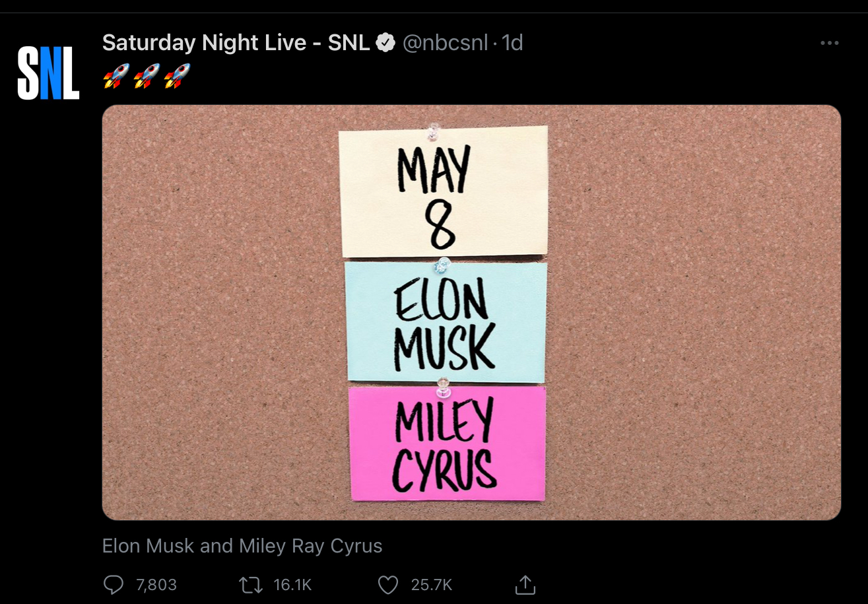
Task: Click the 1d tweet timestamp
Action: click(x=513, y=44)
